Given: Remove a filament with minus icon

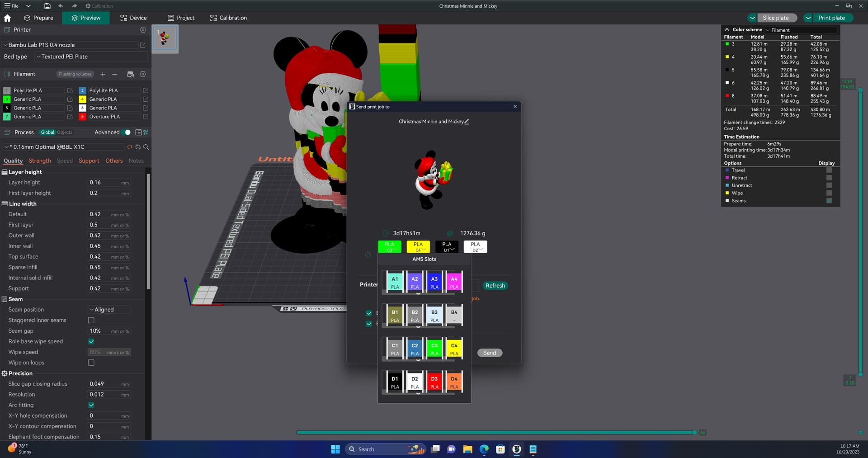Looking at the screenshot, I should pyautogui.click(x=115, y=74).
